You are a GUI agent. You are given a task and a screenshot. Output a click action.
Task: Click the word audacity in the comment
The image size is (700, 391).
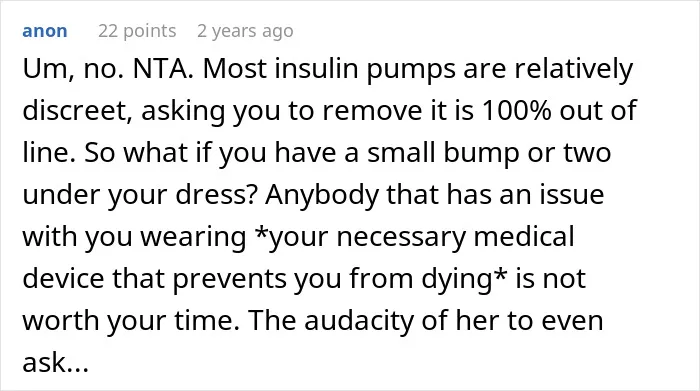point(359,321)
